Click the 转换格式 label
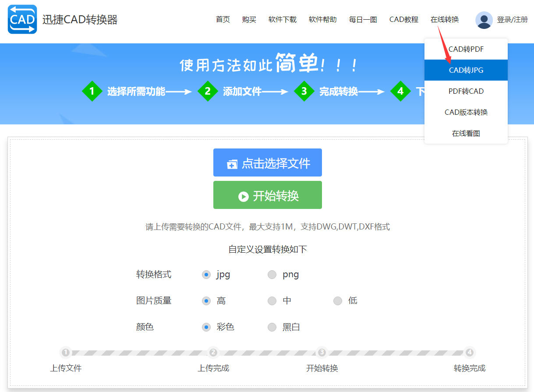Screen dimensions: 534x392 tap(154, 275)
